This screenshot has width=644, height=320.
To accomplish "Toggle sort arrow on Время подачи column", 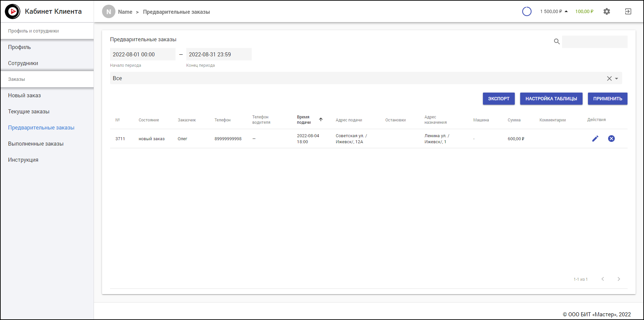I will [321, 119].
